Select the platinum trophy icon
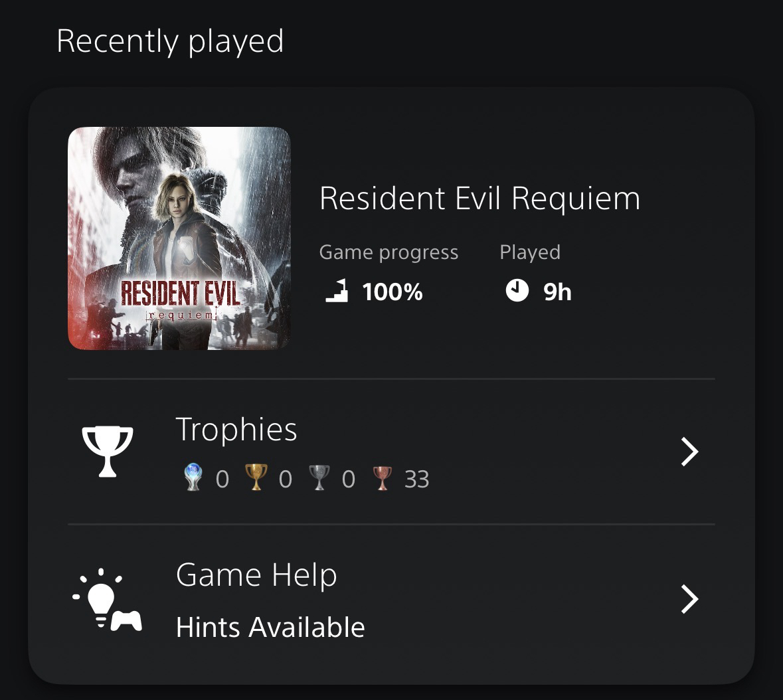Screen dimensions: 783x700 [x=193, y=478]
